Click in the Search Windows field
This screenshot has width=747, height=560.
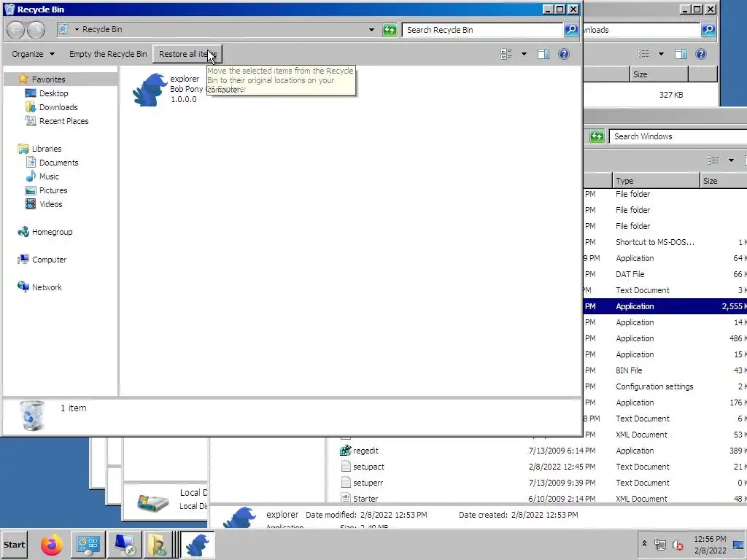tap(678, 136)
